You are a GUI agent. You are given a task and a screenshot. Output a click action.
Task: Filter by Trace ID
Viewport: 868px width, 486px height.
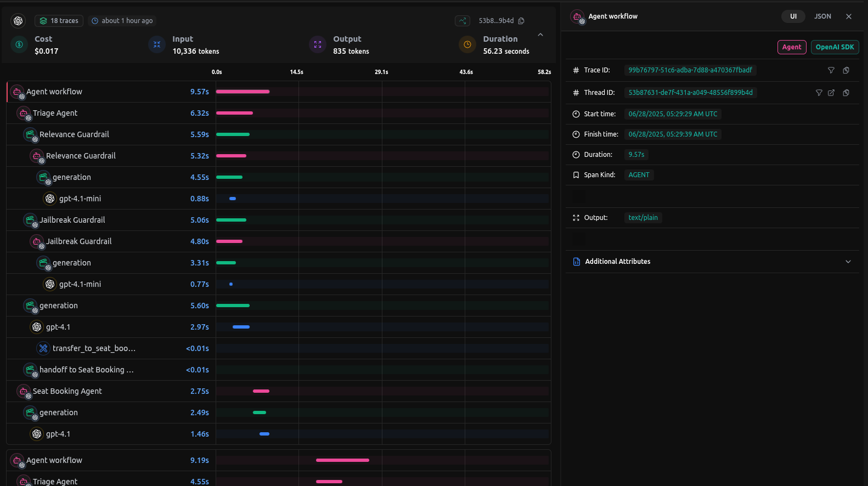831,70
